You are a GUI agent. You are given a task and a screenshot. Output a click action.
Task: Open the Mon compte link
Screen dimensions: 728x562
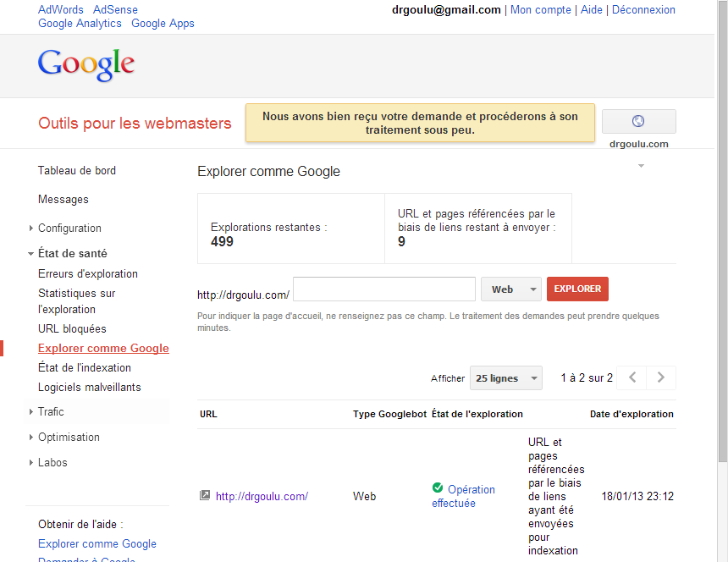pos(541,10)
